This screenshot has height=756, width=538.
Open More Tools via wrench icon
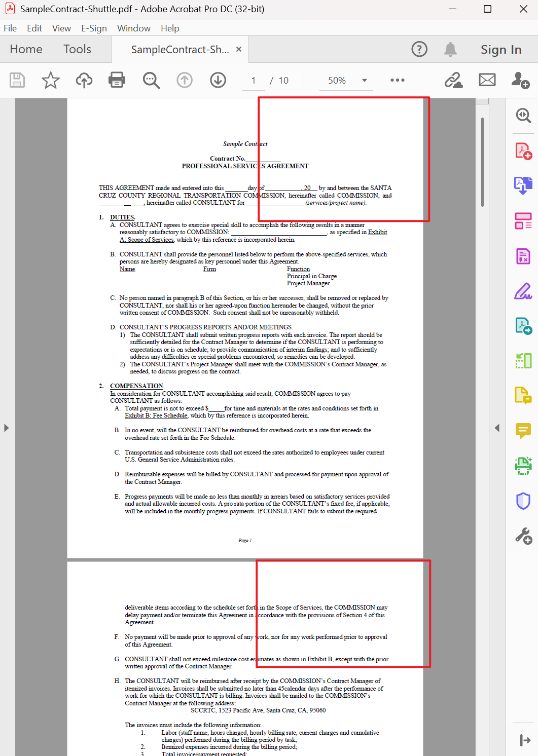(523, 536)
